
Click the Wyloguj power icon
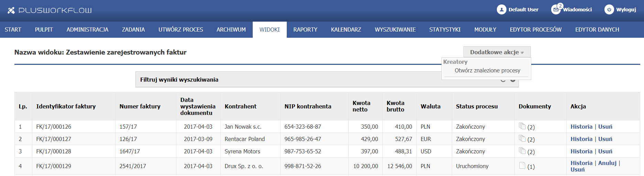coord(609,10)
